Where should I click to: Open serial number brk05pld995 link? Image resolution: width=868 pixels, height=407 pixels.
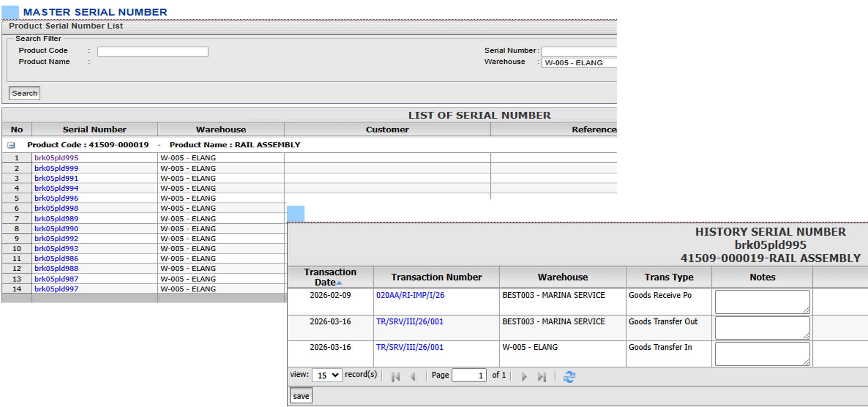pos(56,158)
